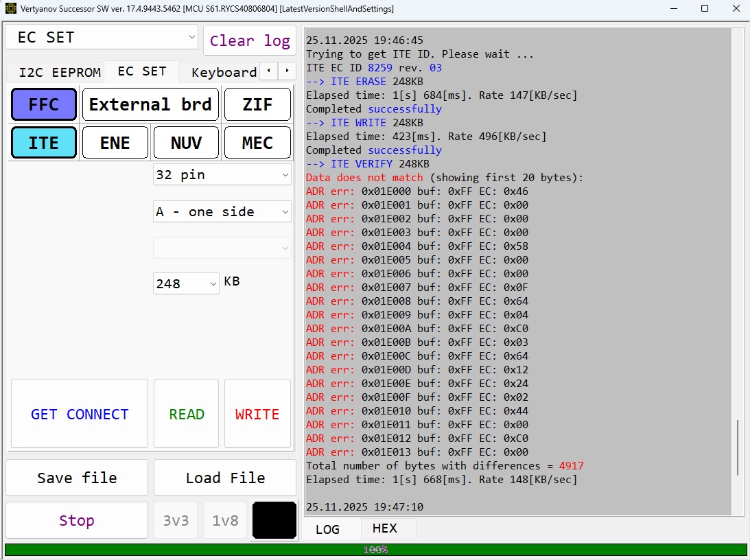
Task: Open the HEX tab
Action: (384, 528)
